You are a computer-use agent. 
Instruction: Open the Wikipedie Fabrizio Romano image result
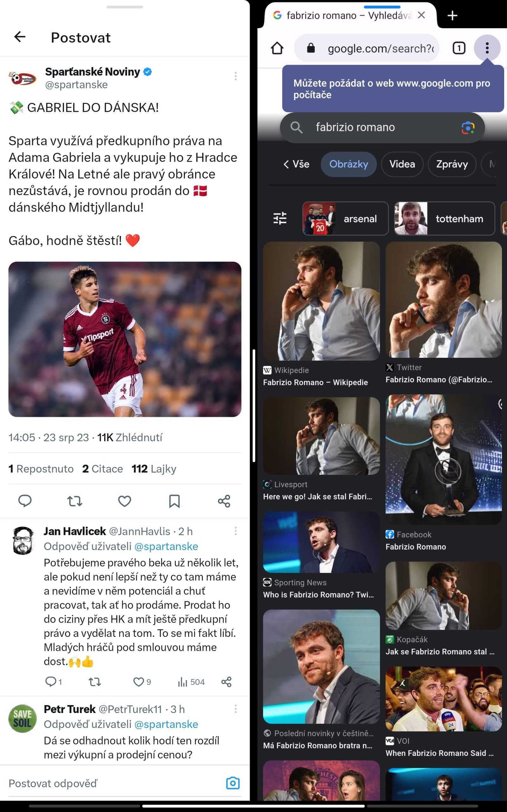(321, 301)
